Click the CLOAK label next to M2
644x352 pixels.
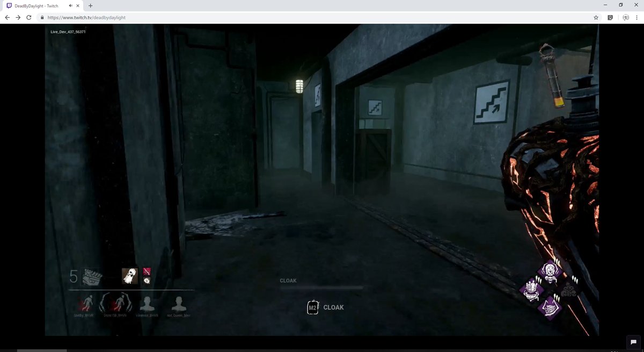point(333,308)
